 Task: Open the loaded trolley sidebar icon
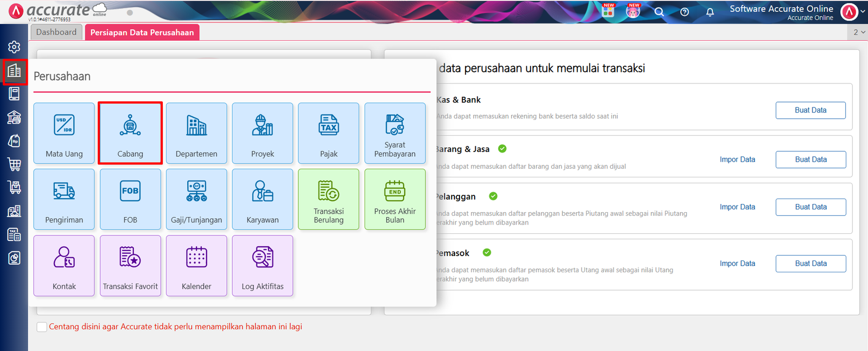[14, 187]
